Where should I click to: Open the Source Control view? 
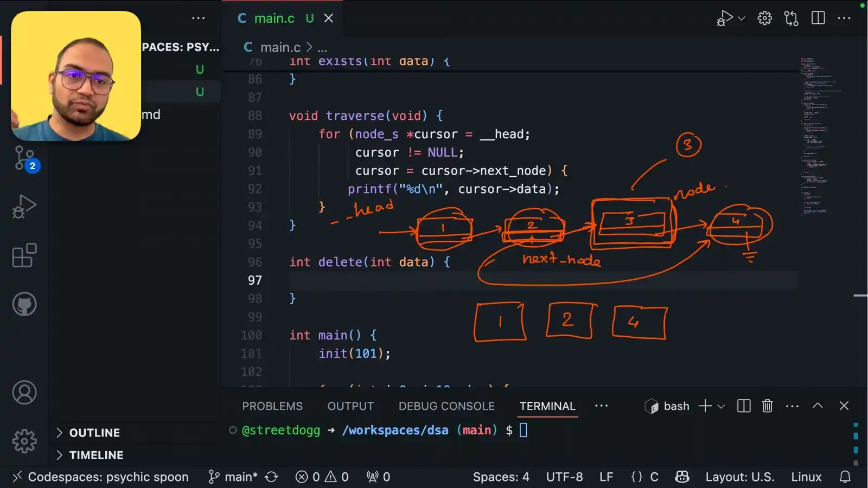tap(24, 158)
